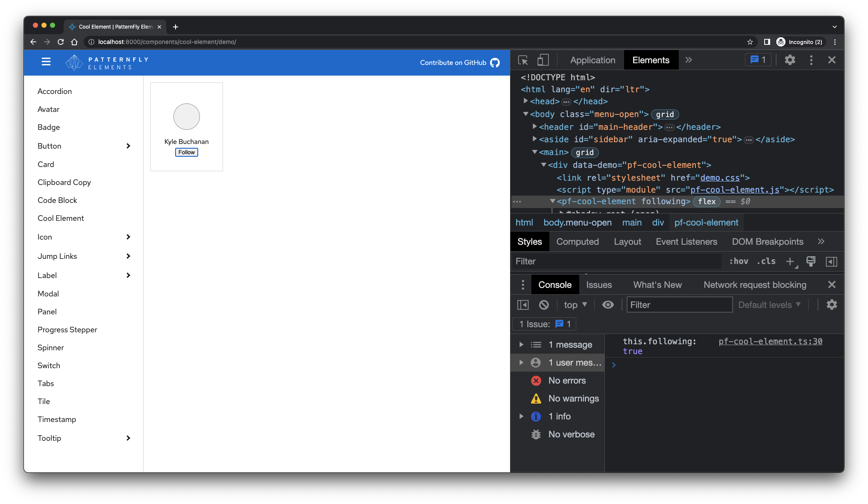Click the Follow button on profile card
The width and height of the screenshot is (868, 504).
point(187,152)
